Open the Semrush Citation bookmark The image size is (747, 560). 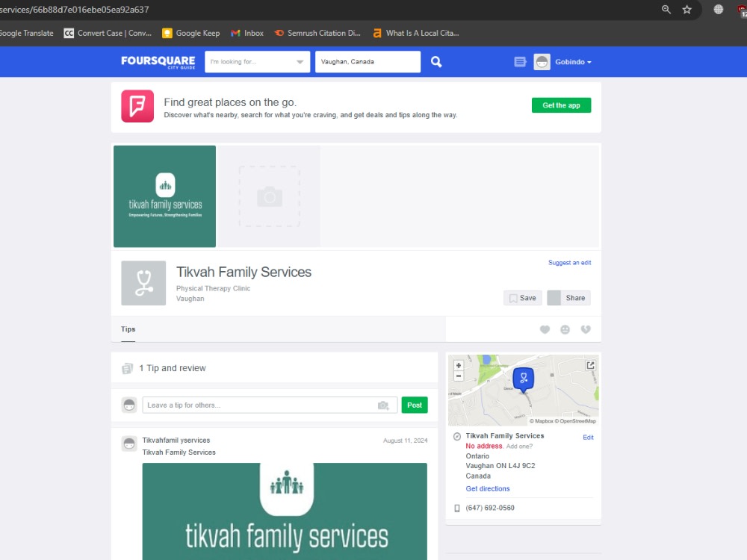(x=317, y=33)
